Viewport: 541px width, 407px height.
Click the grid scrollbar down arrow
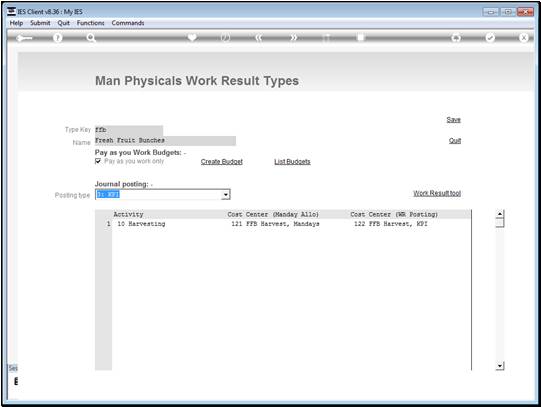(x=500, y=366)
